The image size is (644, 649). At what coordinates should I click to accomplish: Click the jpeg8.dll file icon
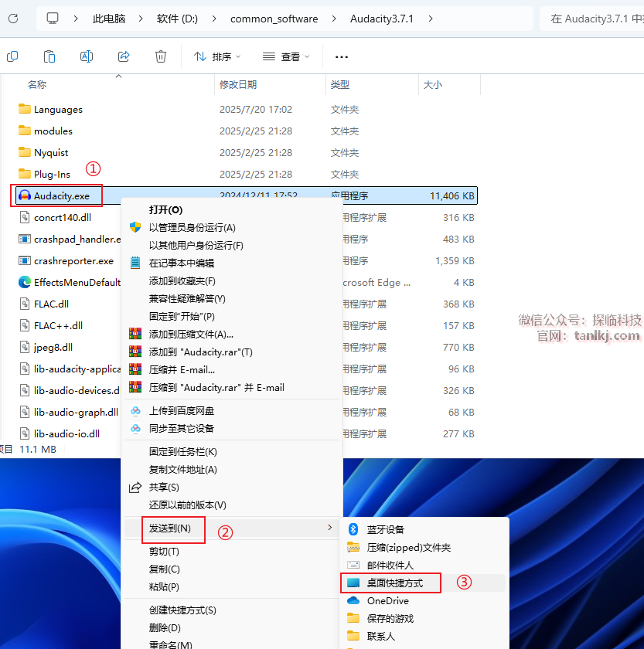click(x=25, y=347)
